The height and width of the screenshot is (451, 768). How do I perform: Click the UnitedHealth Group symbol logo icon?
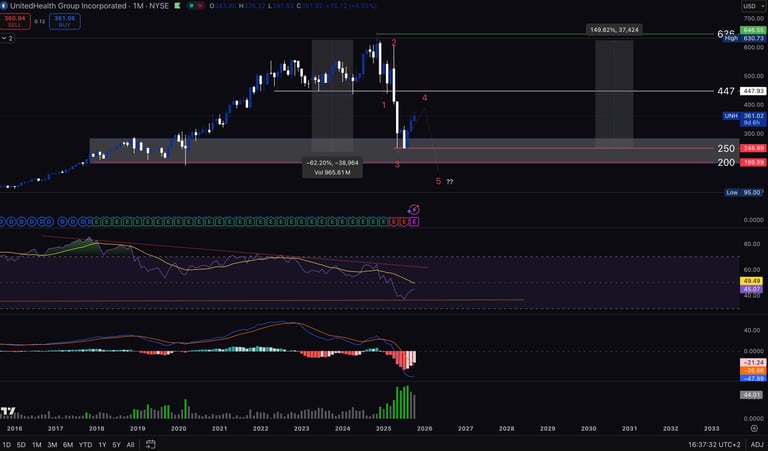point(4,6)
